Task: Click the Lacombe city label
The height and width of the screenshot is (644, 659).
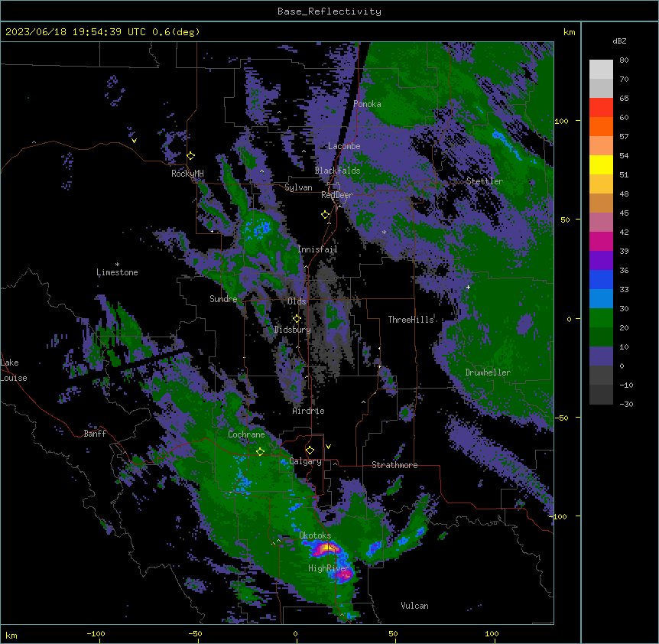Action: 344,146
